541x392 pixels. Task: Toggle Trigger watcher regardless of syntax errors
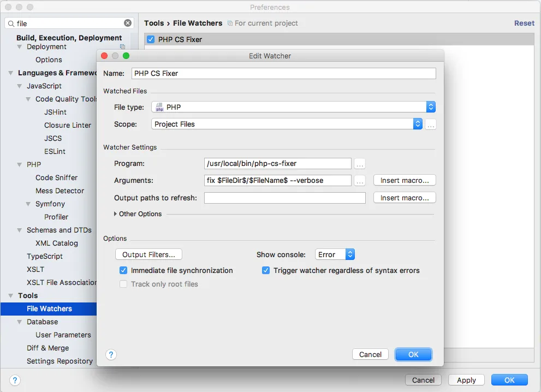click(x=266, y=271)
